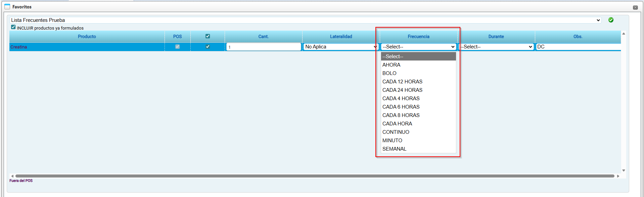Click the Producto column header
The image size is (644, 197).
[87, 36]
